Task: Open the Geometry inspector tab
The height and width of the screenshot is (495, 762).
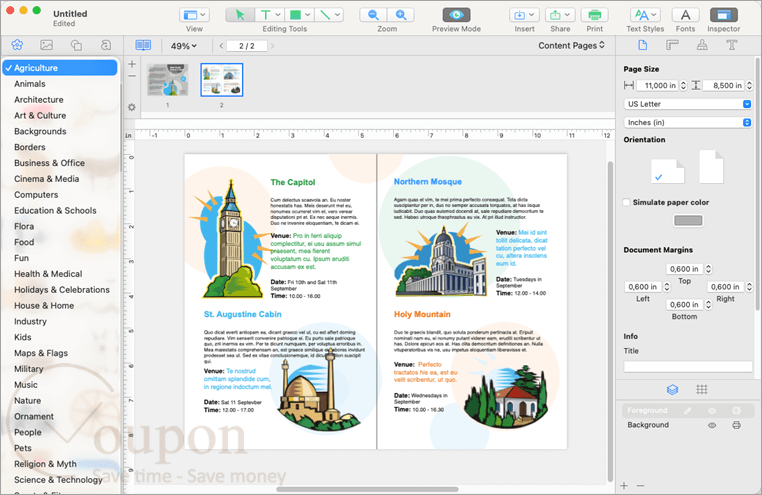Action: pos(672,45)
